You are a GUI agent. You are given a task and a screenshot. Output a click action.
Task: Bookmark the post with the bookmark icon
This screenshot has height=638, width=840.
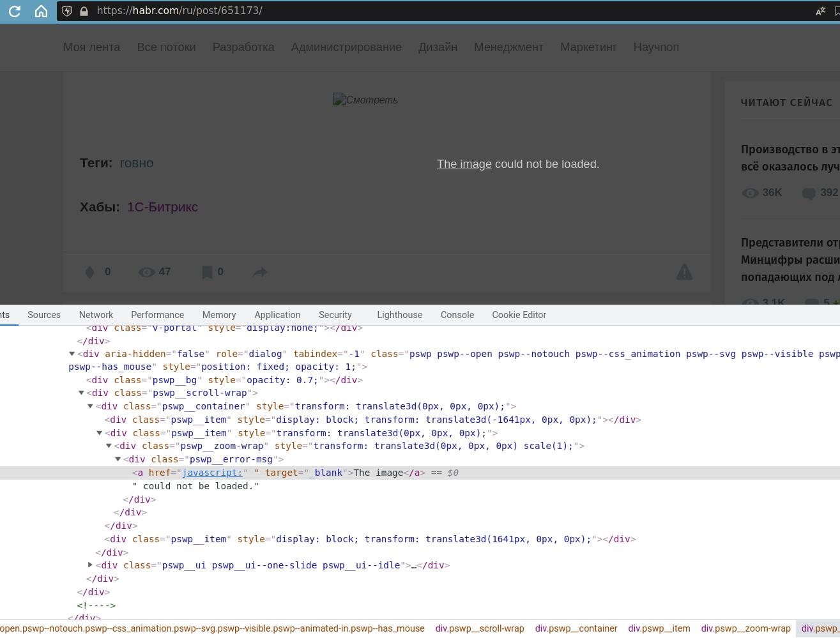pyautogui.click(x=207, y=272)
